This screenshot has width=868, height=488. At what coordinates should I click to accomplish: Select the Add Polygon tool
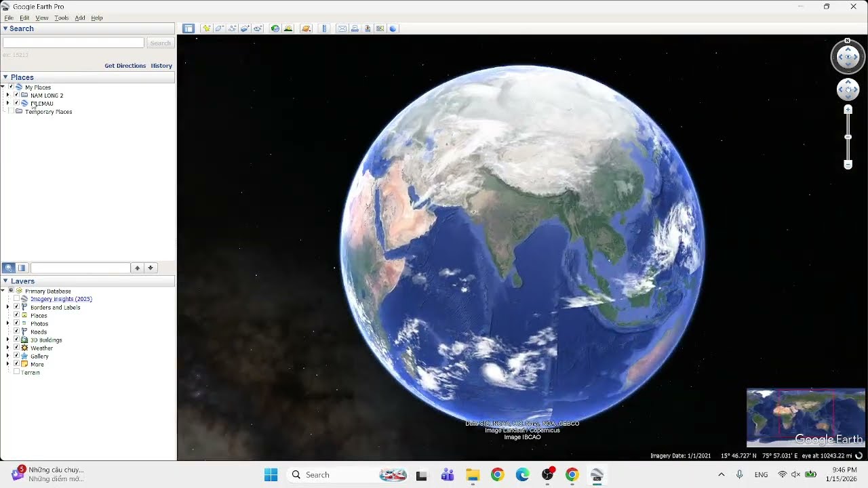220,28
